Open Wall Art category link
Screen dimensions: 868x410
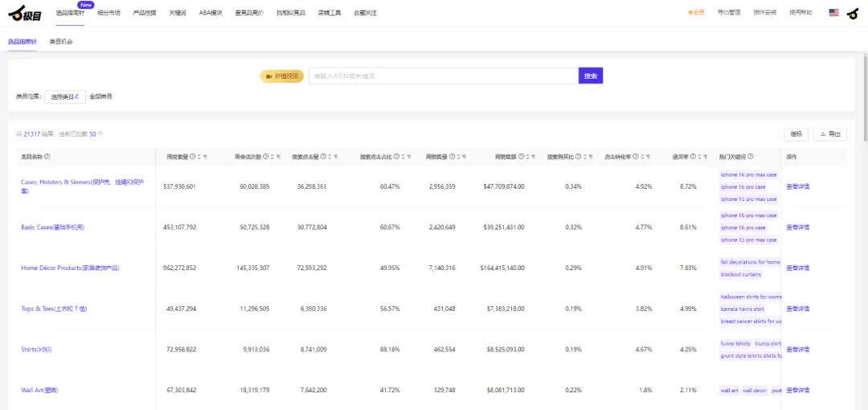pos(40,391)
